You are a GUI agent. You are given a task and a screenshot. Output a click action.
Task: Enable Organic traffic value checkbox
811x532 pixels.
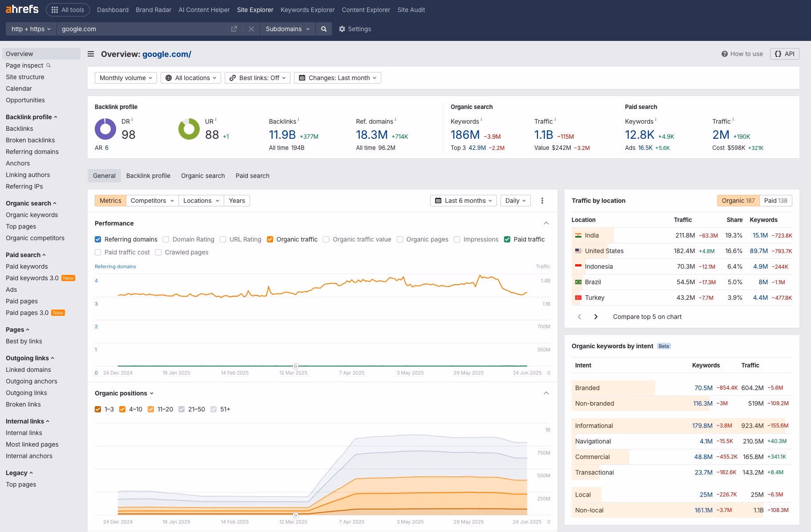(x=326, y=239)
